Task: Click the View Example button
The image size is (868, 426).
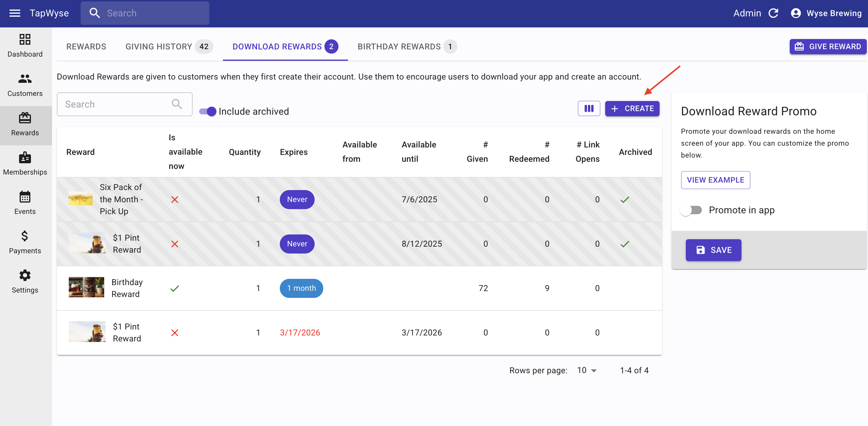Action: (715, 180)
